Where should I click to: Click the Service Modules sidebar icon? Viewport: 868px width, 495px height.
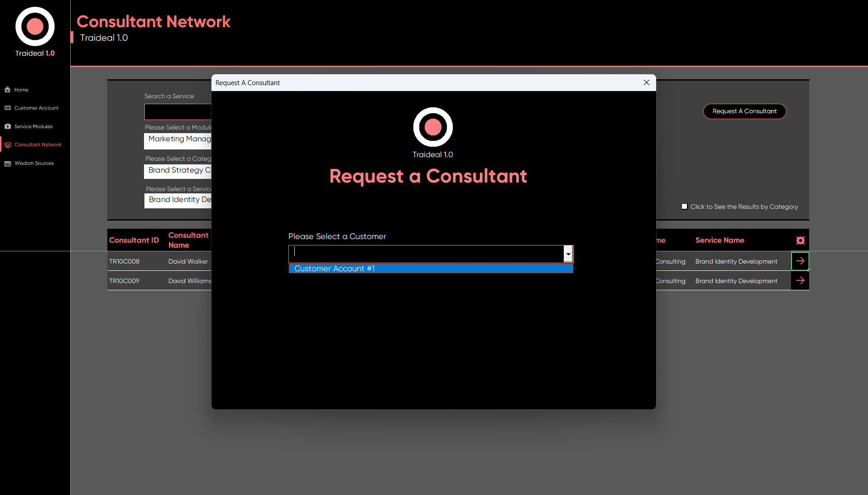[8, 126]
